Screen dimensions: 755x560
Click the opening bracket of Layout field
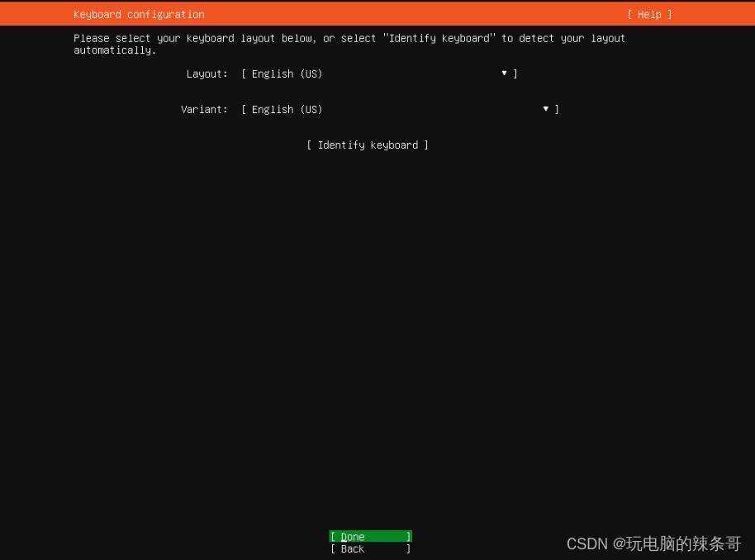(244, 74)
